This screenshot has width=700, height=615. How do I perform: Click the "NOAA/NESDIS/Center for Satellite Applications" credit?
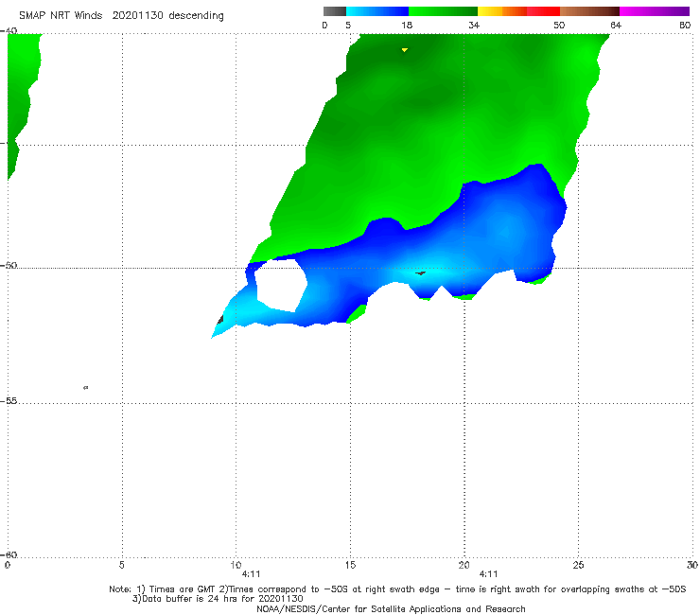[x=391, y=608]
